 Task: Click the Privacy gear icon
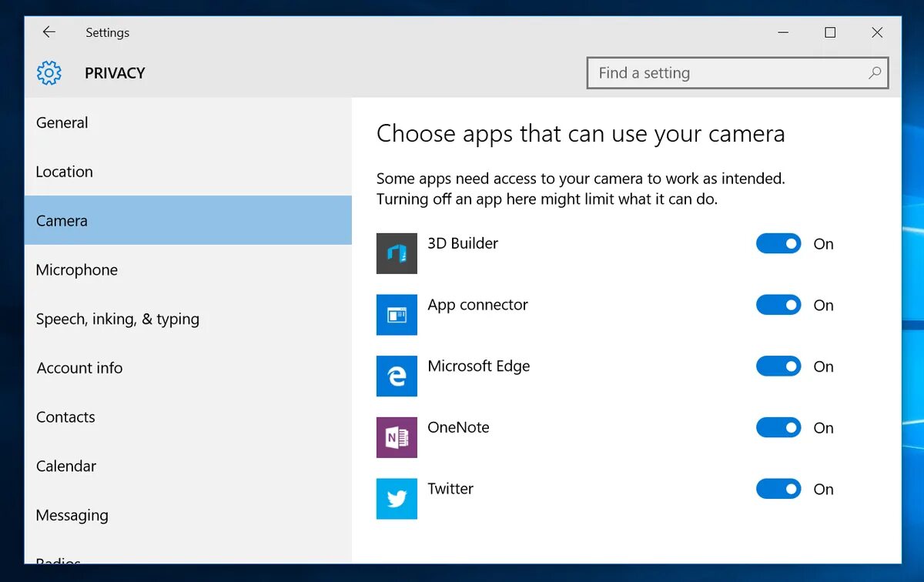[x=49, y=73]
